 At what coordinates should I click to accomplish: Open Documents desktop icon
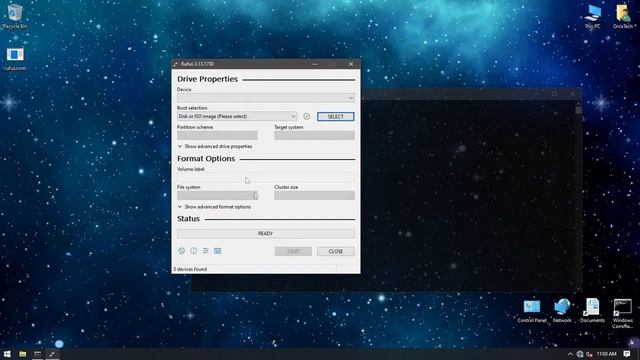click(592, 311)
